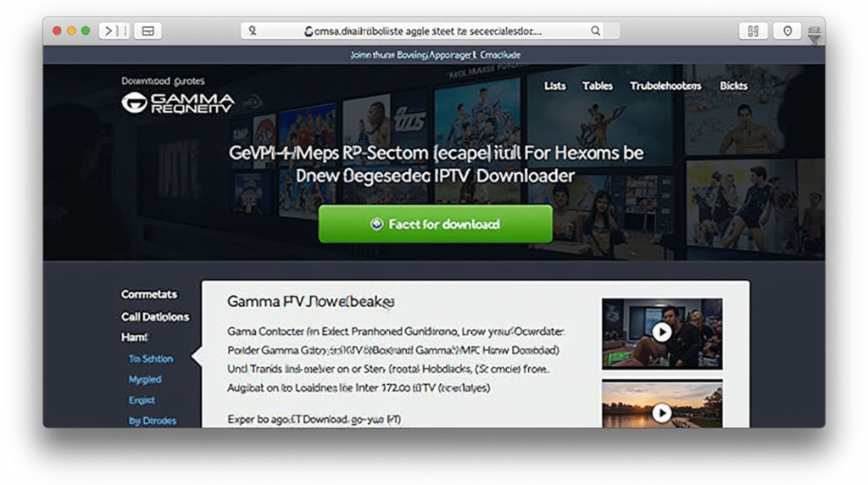Viewport: 868px width, 485px height.
Task: Open the Ergict sidebar sublink
Action: point(142,399)
